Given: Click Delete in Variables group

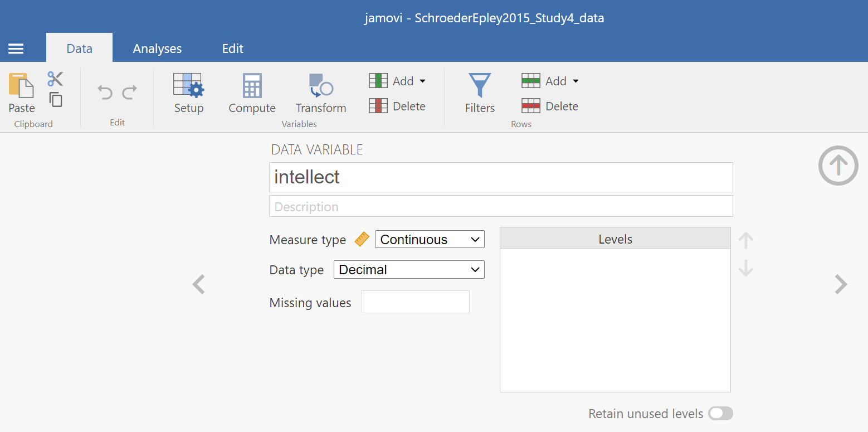Looking at the screenshot, I should pyautogui.click(x=398, y=106).
